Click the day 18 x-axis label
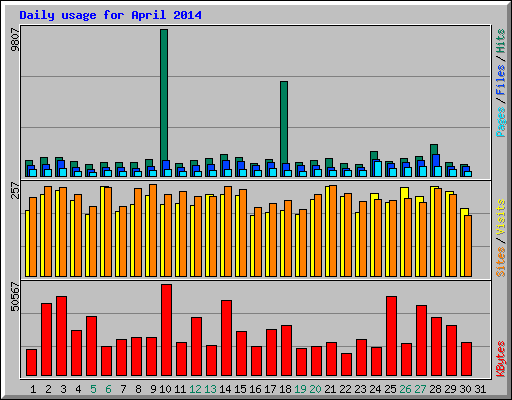512x400 pixels. [285, 389]
